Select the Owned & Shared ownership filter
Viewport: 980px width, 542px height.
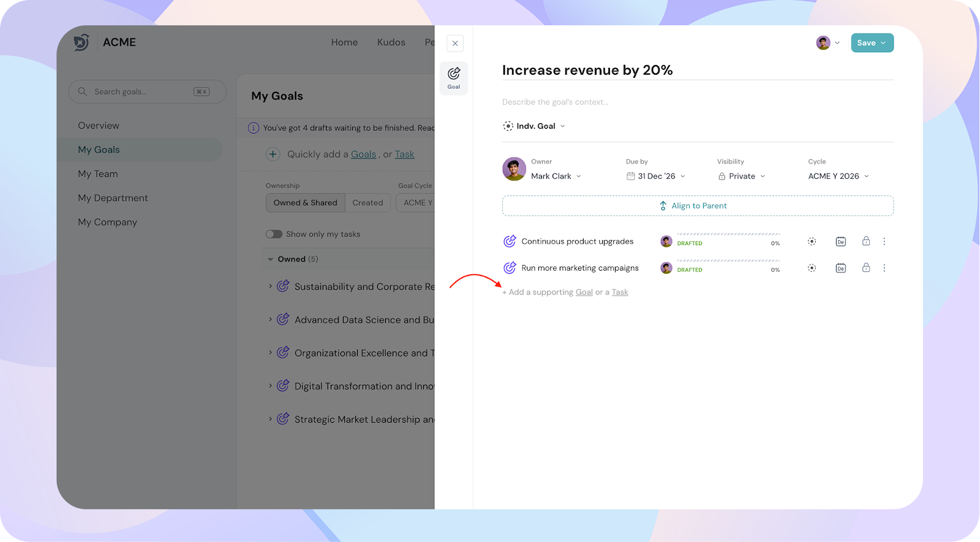tap(306, 203)
